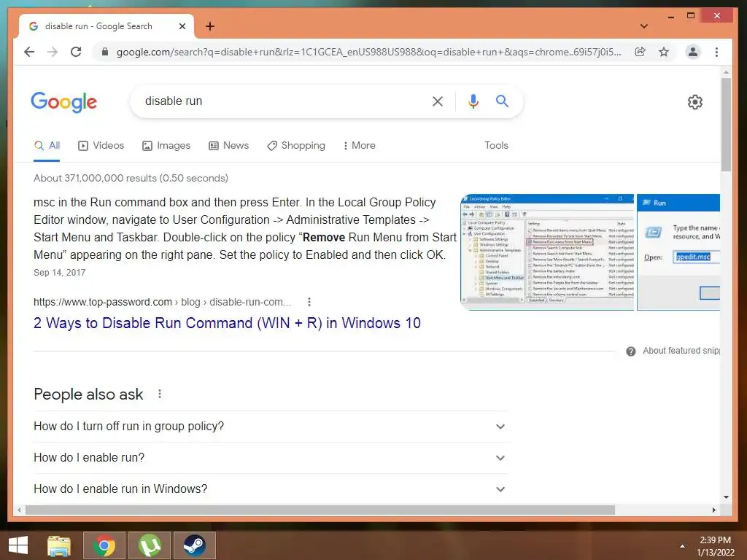Expand 'How do I enable run?'
747x560 pixels.
coord(270,458)
